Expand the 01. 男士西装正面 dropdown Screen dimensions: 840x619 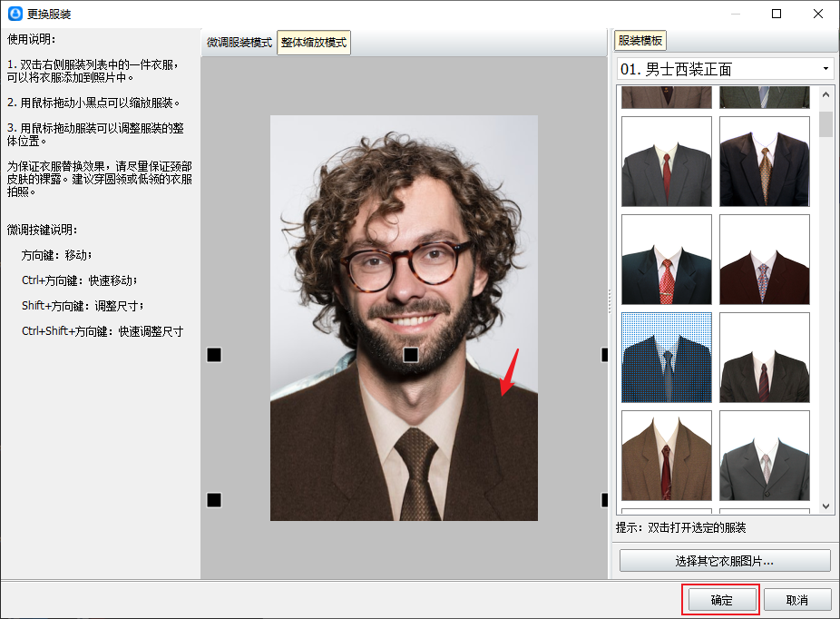click(825, 69)
